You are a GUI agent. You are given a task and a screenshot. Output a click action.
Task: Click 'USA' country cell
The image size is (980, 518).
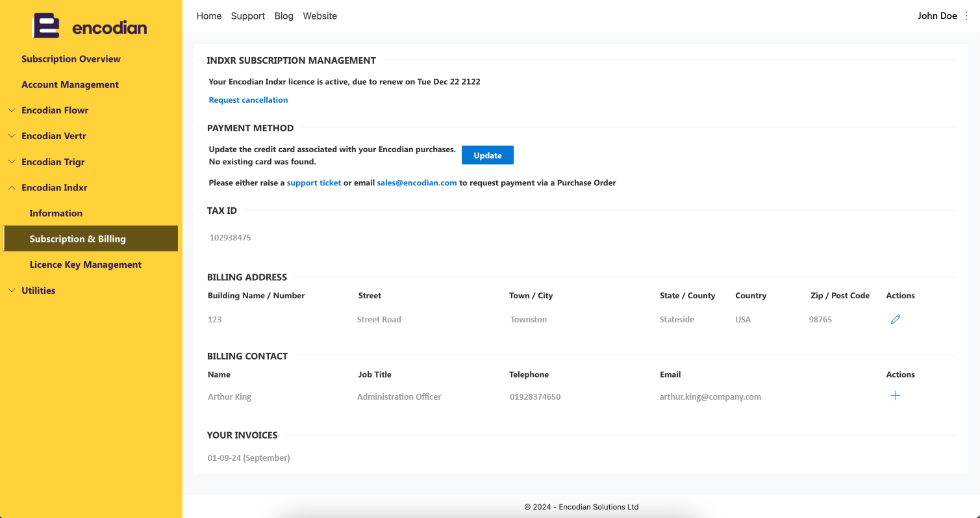click(743, 320)
